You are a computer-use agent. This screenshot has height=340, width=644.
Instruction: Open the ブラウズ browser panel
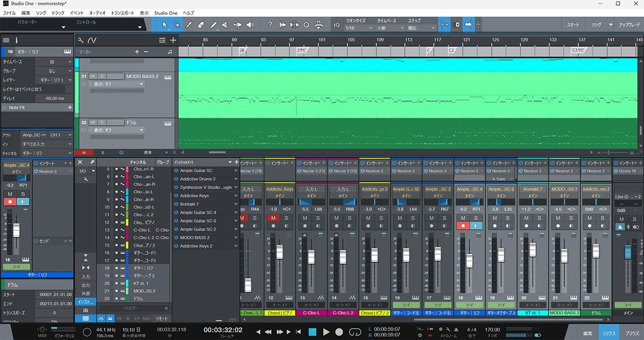coord(632,333)
